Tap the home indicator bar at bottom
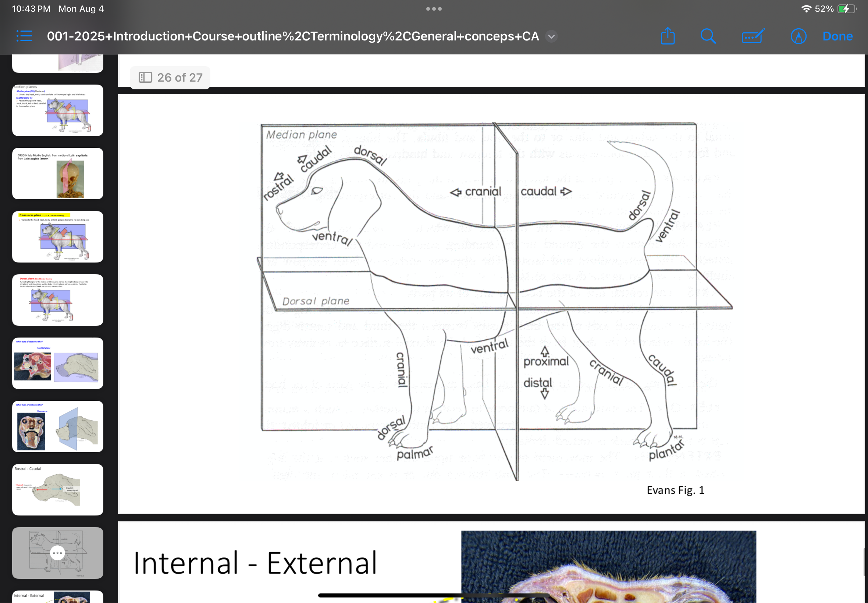868x603 pixels. tap(434, 595)
